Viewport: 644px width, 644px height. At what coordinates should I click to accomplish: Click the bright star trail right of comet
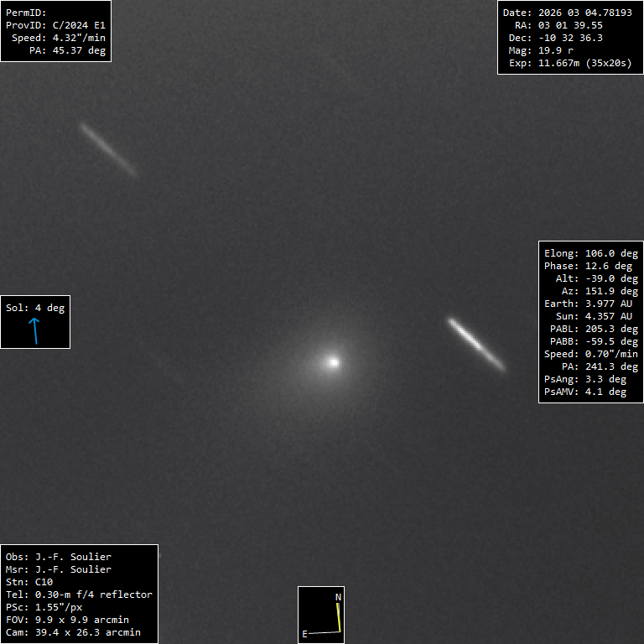(476, 344)
